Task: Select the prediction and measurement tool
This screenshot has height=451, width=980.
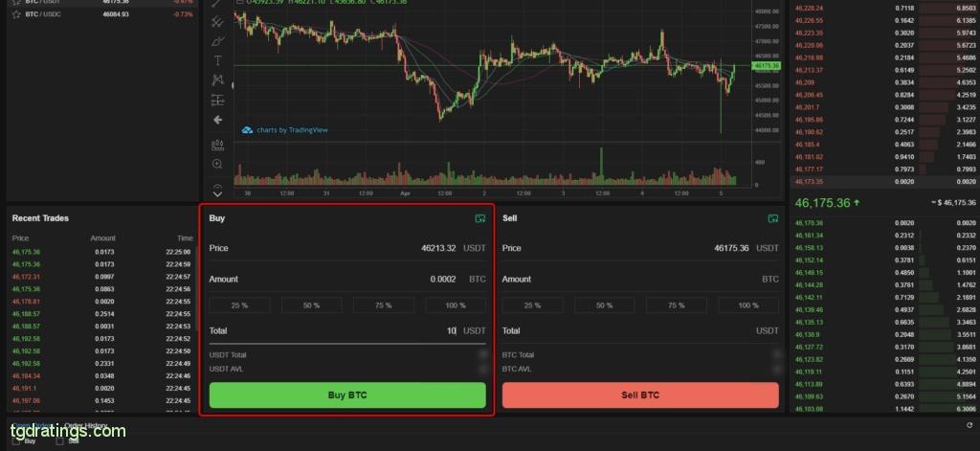Action: [217, 100]
